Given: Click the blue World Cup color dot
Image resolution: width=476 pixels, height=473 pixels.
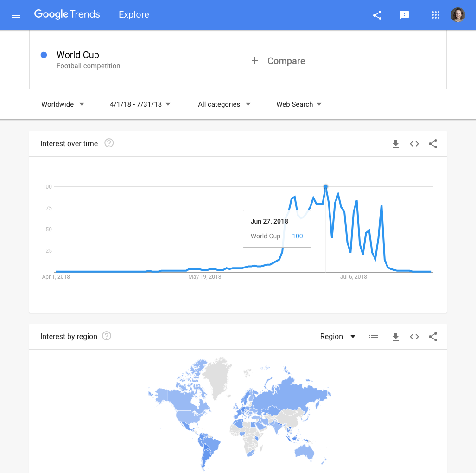Looking at the screenshot, I should pos(44,55).
